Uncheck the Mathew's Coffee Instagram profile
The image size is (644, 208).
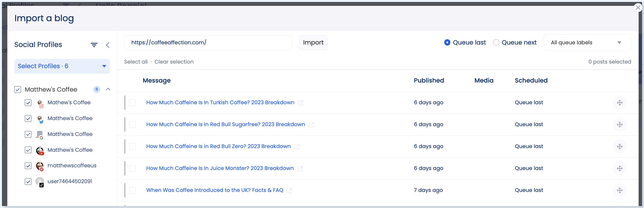coord(28,103)
